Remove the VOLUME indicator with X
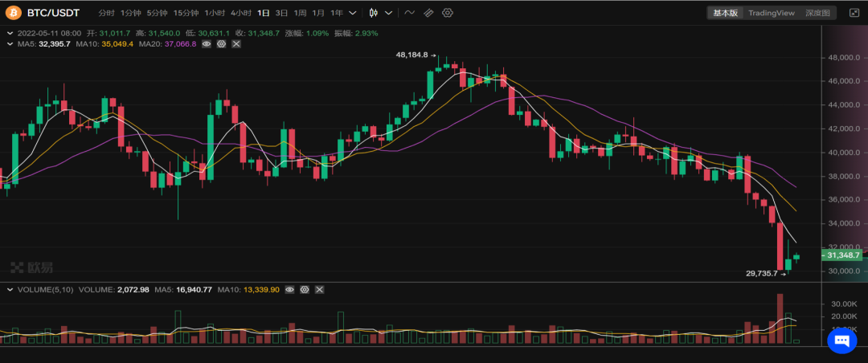The image size is (868, 363). [319, 289]
